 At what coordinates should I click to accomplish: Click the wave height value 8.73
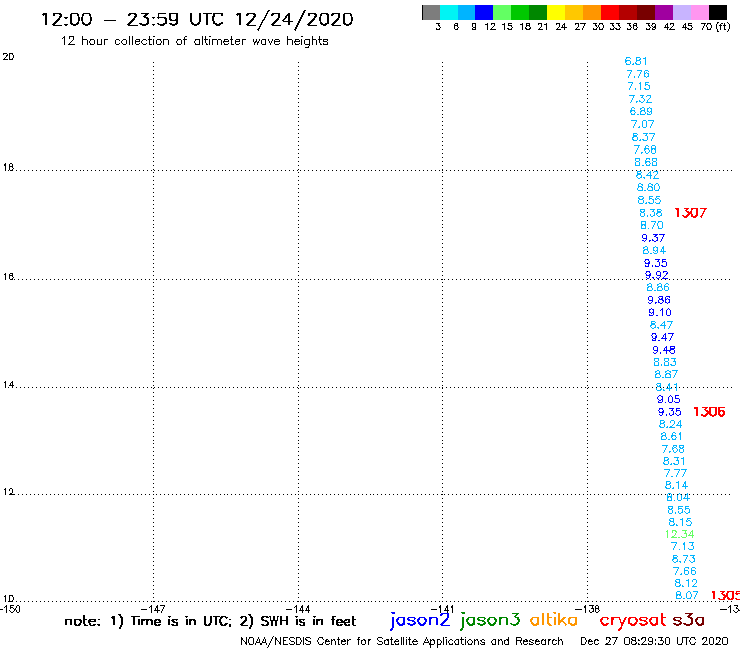pos(683,559)
